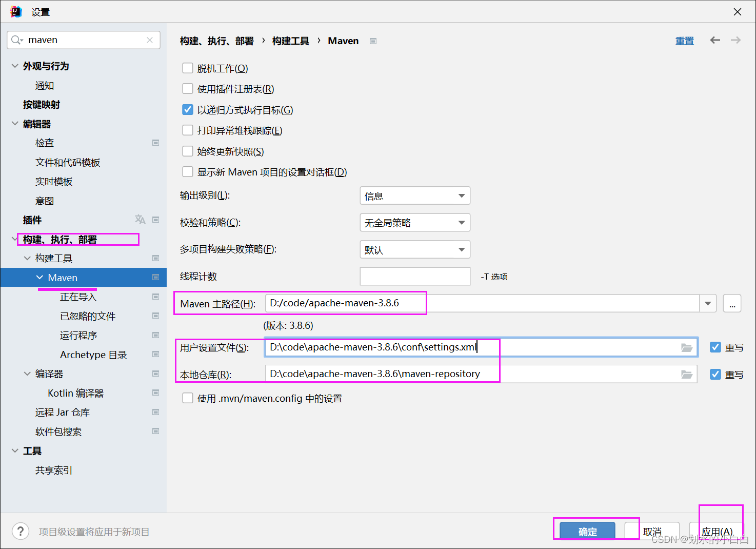Click the 应用 button
756x549 pixels.
(x=717, y=532)
